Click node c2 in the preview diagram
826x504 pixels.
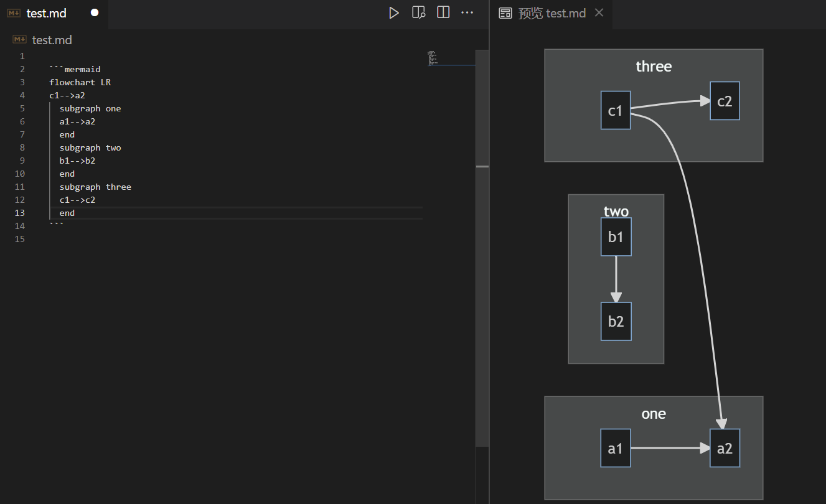pos(725,101)
